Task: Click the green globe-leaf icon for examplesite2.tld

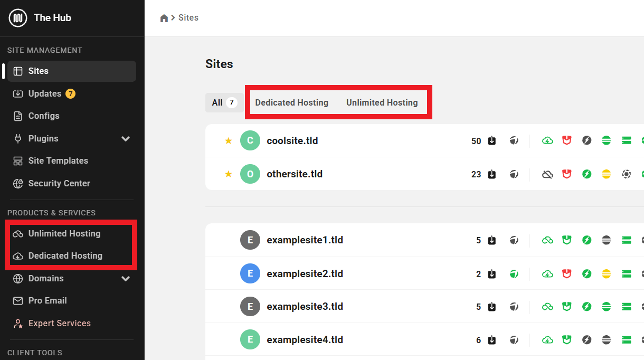Action: click(x=514, y=274)
